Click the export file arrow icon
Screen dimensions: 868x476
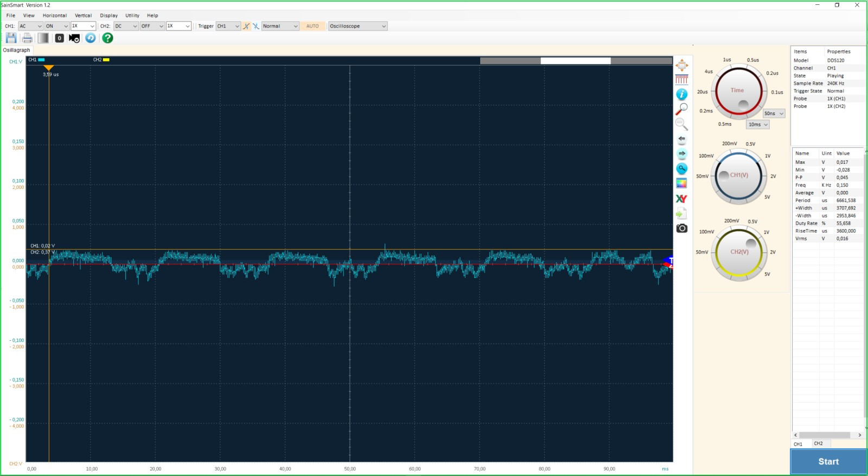click(x=681, y=214)
